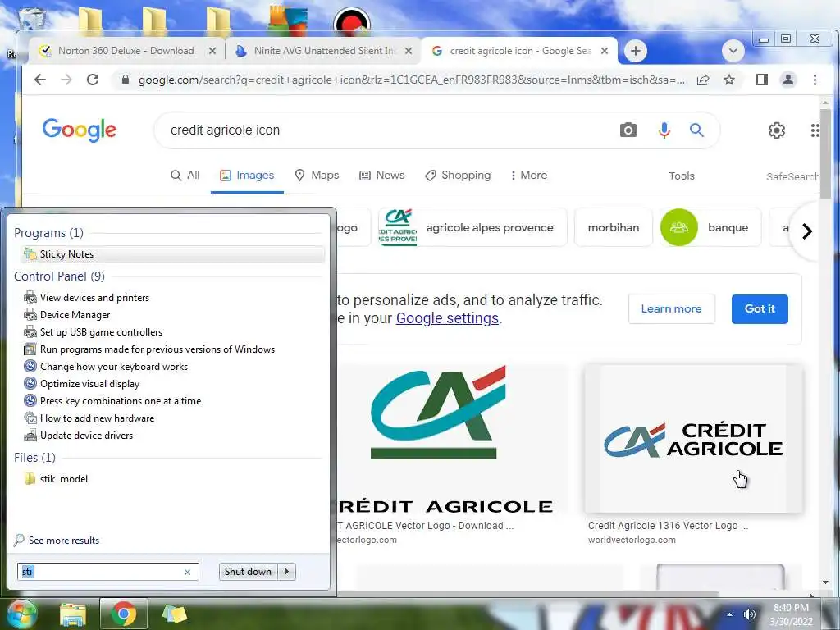
Task: Select the Maps search tab
Action: pyautogui.click(x=317, y=176)
